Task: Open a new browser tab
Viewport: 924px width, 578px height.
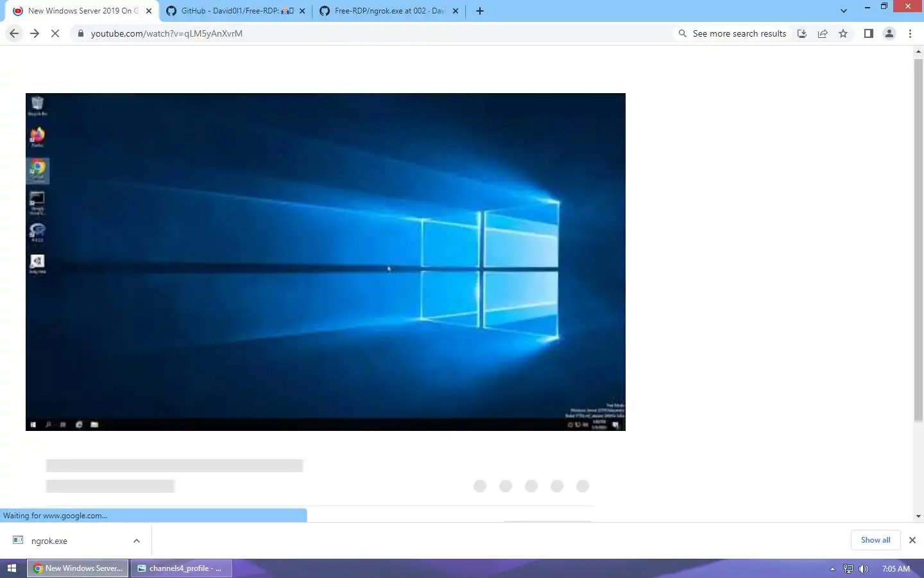Action: point(480,11)
